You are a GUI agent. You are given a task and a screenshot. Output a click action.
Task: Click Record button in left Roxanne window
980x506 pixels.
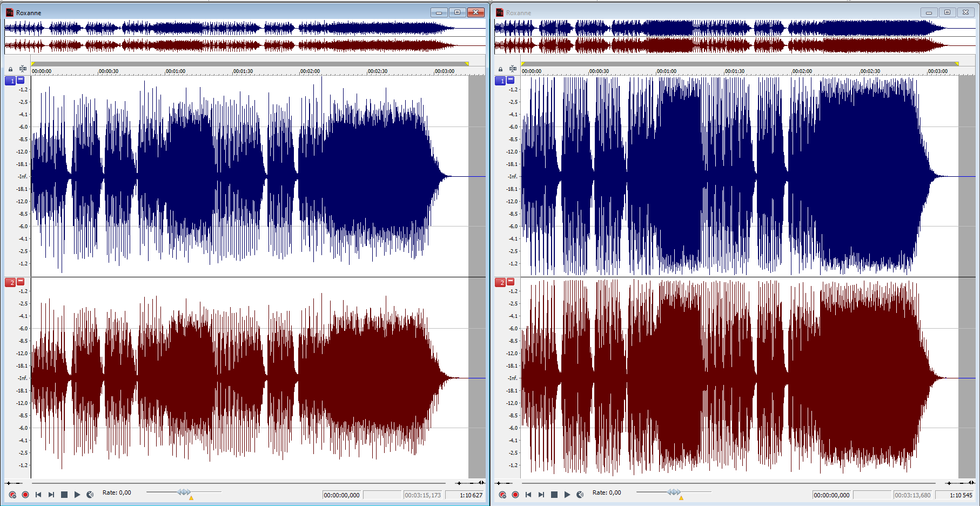25,495
